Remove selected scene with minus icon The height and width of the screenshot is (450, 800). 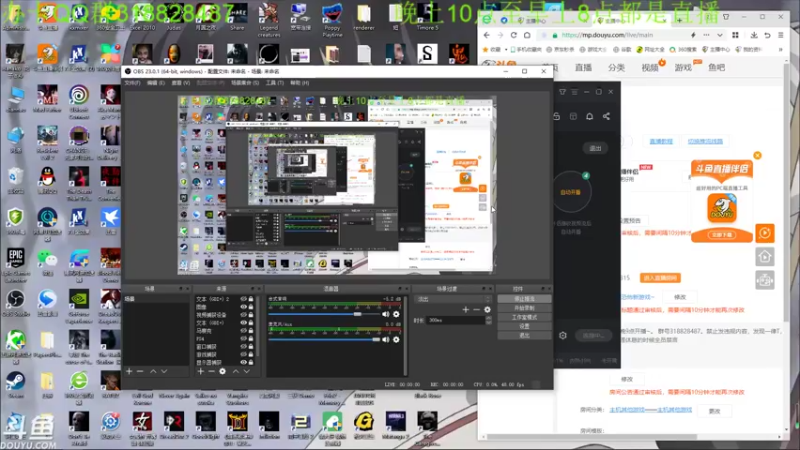point(140,371)
